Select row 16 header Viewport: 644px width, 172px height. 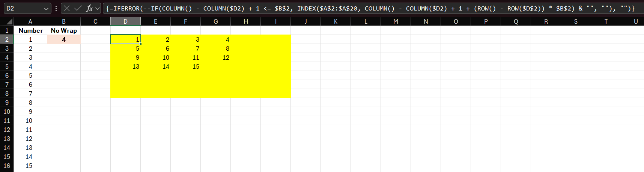click(7, 166)
